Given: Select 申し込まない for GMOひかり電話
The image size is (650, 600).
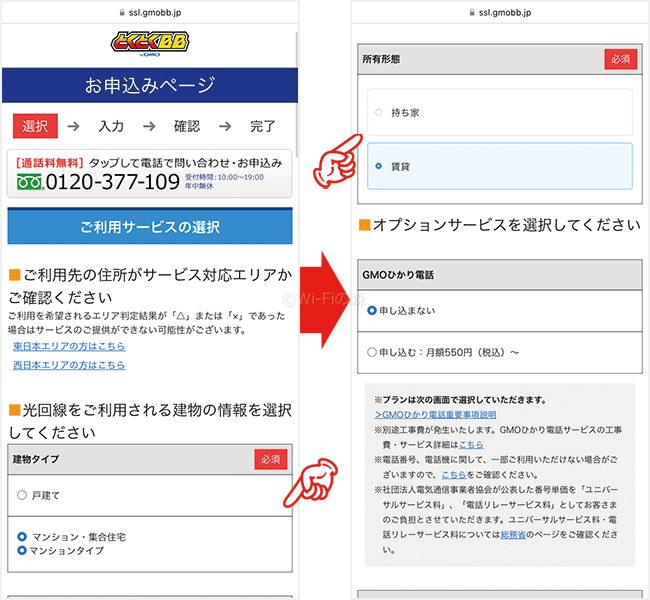Looking at the screenshot, I should pos(372,310).
